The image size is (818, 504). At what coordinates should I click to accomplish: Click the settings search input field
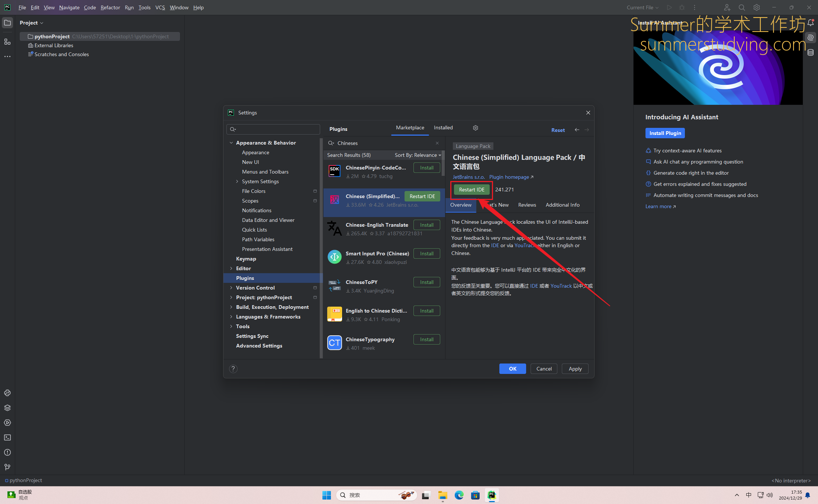273,129
